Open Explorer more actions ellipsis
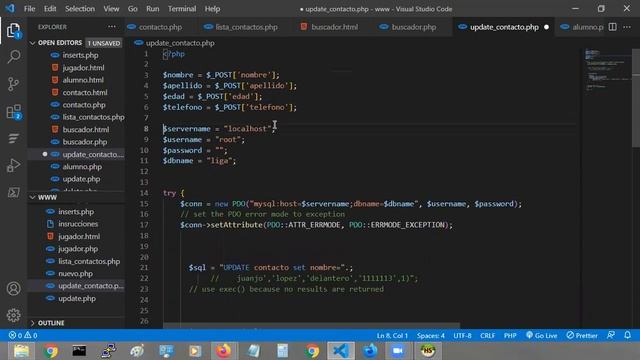This screenshot has height=360, width=640. [112, 27]
